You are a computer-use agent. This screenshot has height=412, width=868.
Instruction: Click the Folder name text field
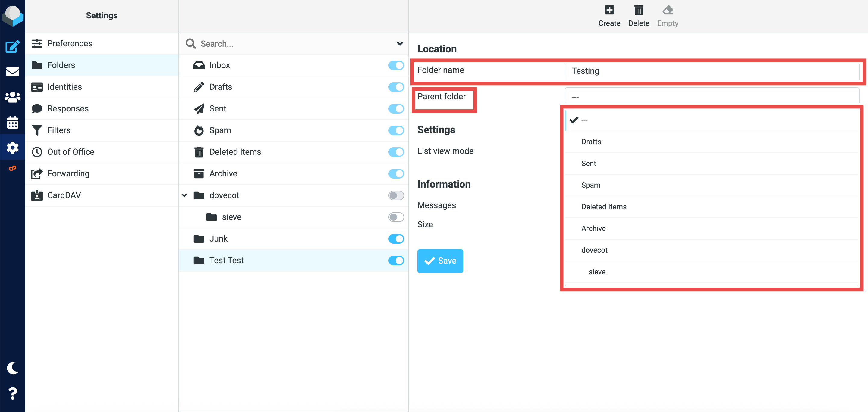711,71
